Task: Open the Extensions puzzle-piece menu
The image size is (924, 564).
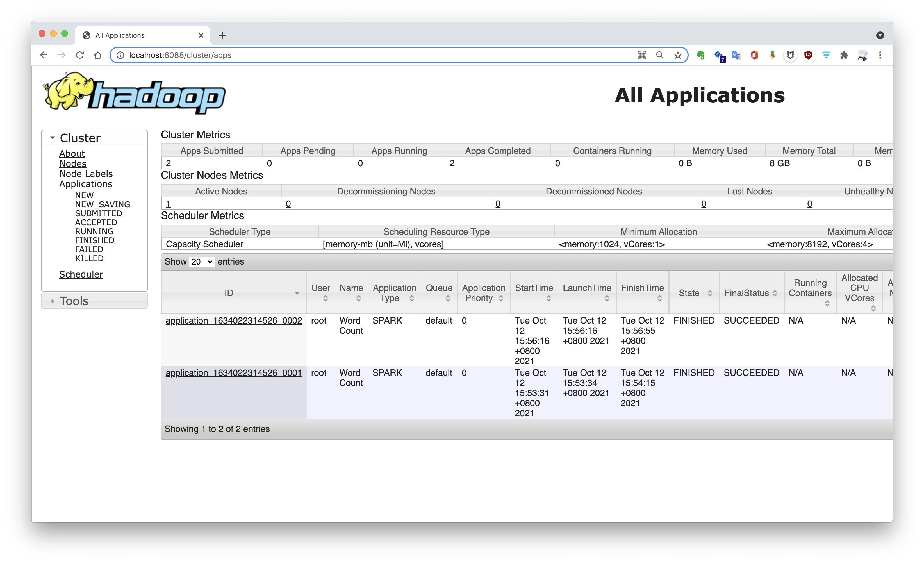Action: pos(844,55)
